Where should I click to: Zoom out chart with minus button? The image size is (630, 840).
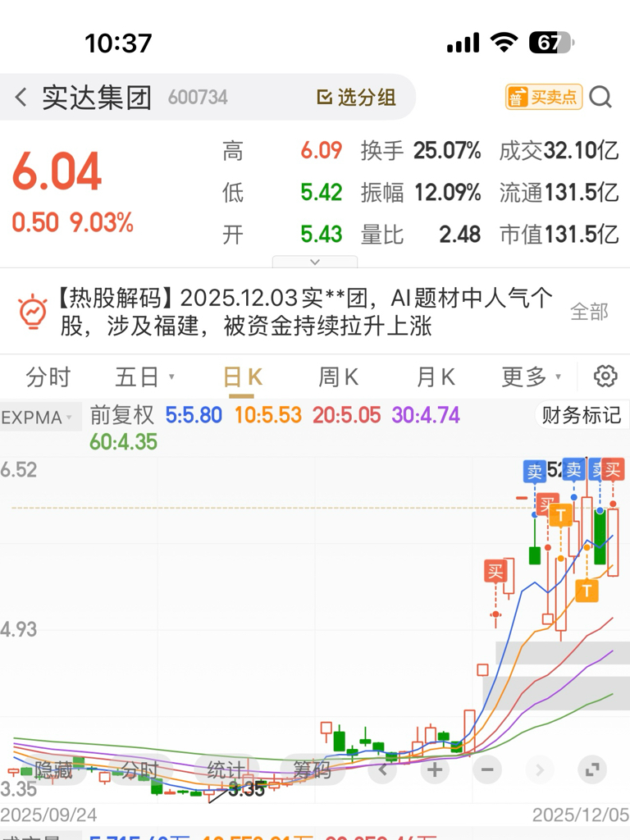[x=487, y=770]
